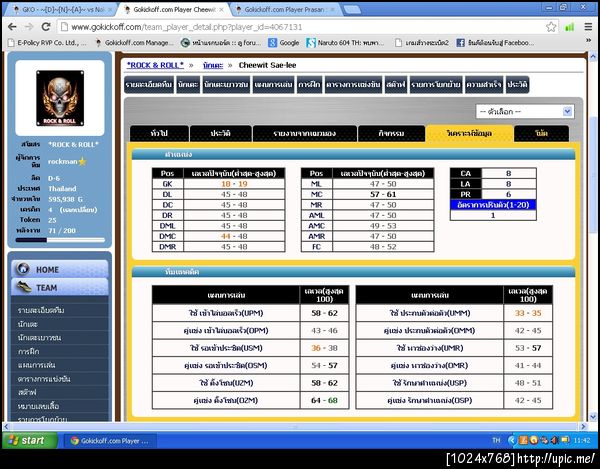Open the Naruto 604 TH bookmark
Image resolution: width=600 pixels, height=469 pixels.
[x=345, y=43]
